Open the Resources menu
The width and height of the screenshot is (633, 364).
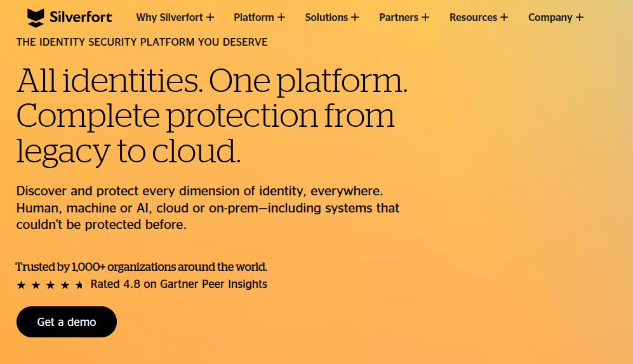tap(474, 17)
